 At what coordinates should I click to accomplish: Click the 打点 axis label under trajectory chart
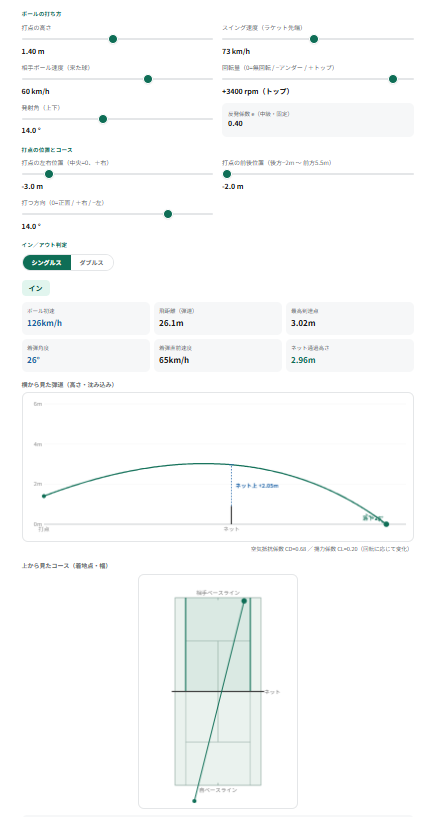[44, 529]
